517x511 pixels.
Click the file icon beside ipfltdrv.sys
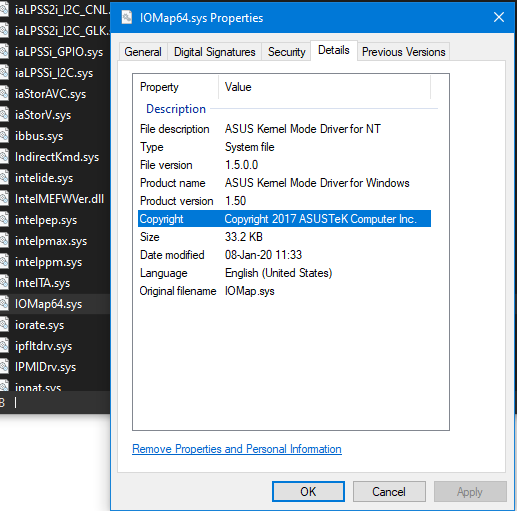[x=4, y=346]
